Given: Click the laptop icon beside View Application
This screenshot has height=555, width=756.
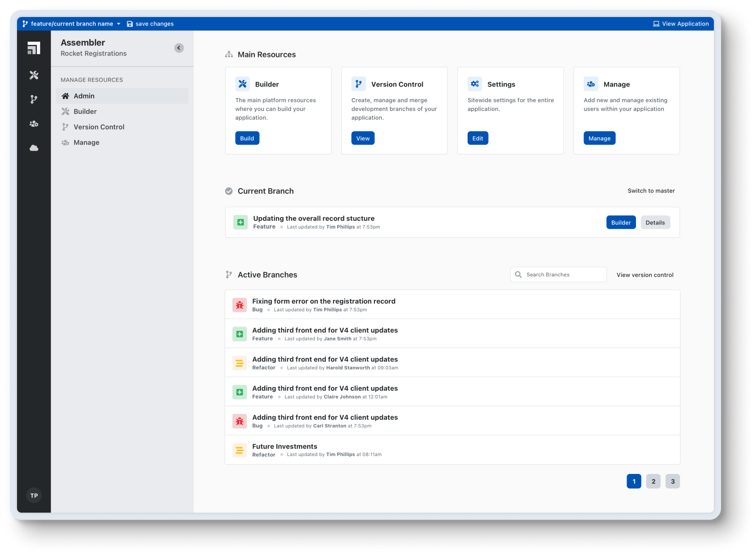Looking at the screenshot, I should point(656,24).
